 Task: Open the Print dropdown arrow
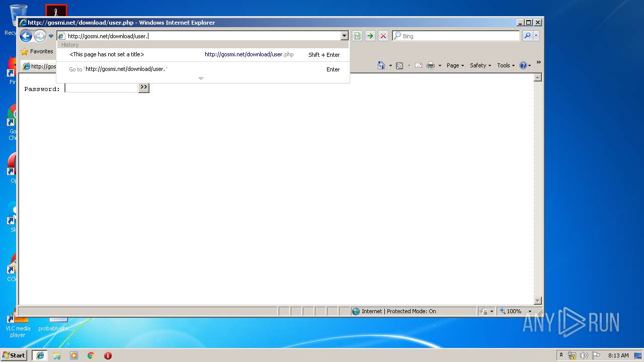click(440, 65)
